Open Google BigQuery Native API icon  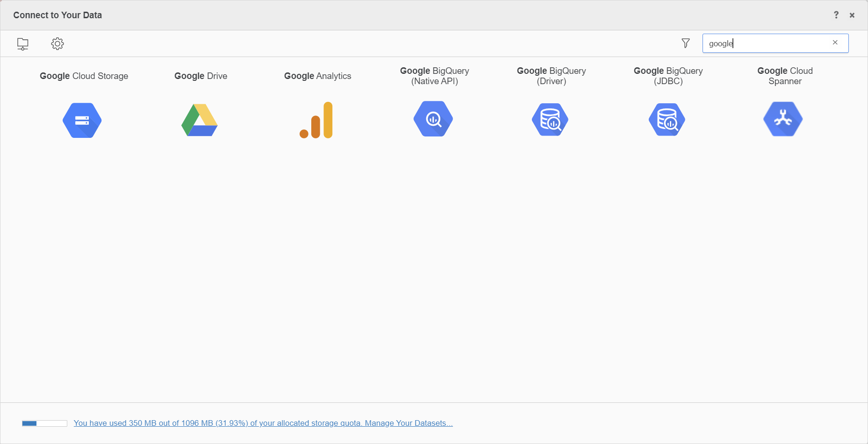(x=433, y=119)
